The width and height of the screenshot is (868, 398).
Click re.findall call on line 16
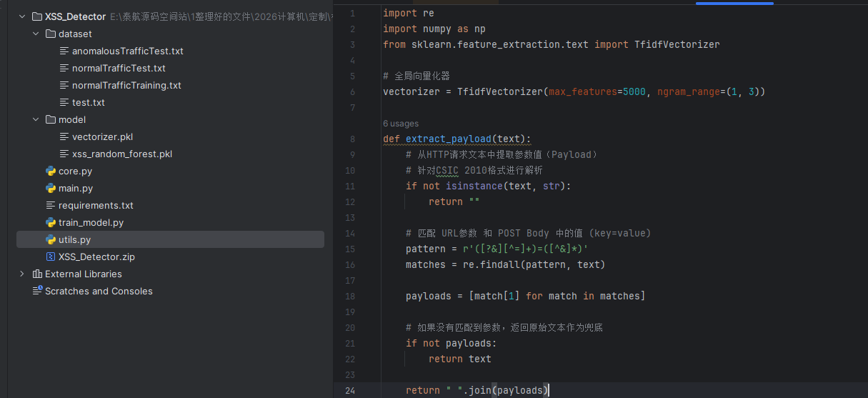(x=534, y=264)
